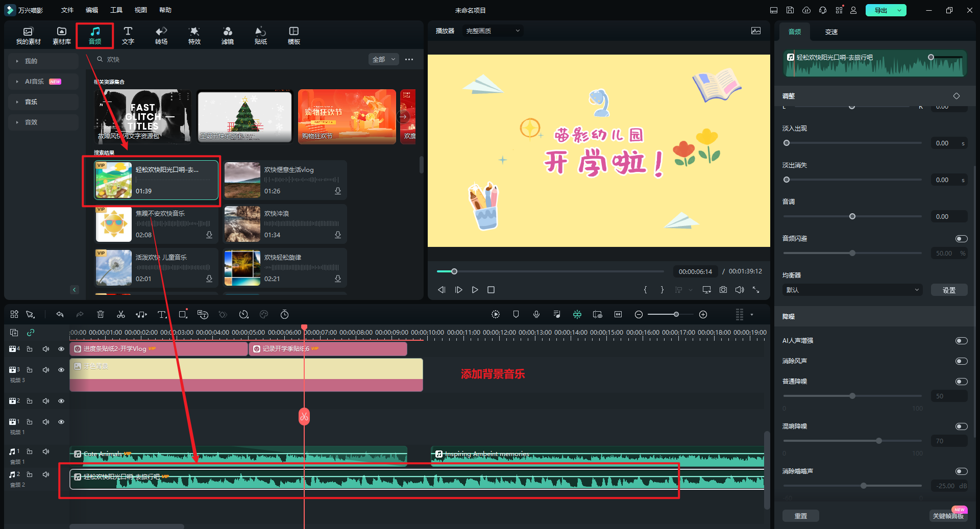The height and width of the screenshot is (529, 980).
Task: Click the 设置 button next to equalizer
Action: tap(949, 290)
